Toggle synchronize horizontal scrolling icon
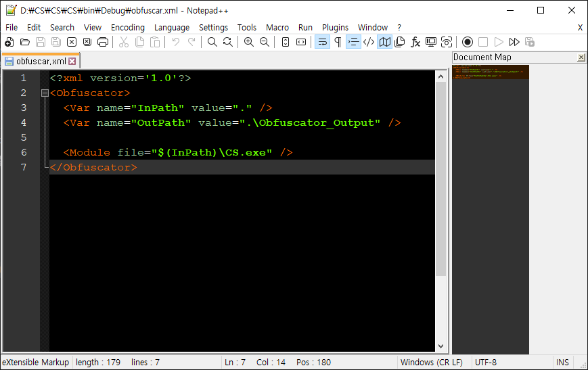Viewport: 588px width, 370px height. 301,42
